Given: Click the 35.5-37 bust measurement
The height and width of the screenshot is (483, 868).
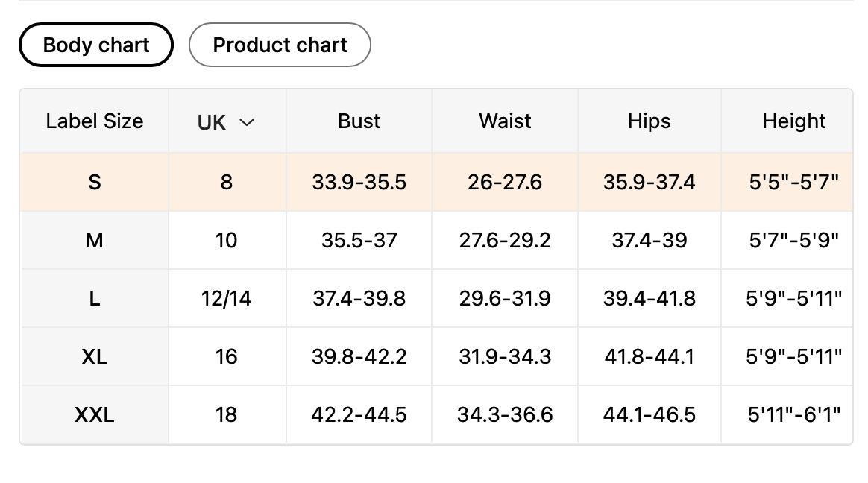Looking at the screenshot, I should point(359,240).
